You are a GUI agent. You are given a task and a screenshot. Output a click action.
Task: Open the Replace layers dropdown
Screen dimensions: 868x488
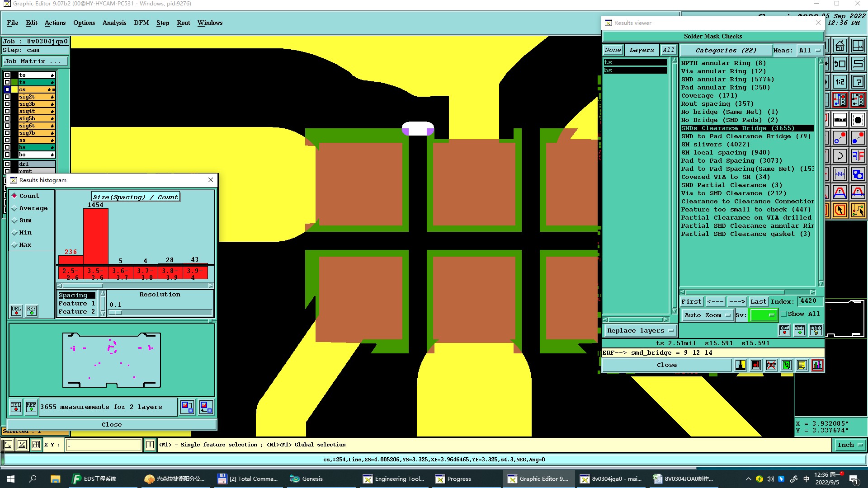click(640, 331)
